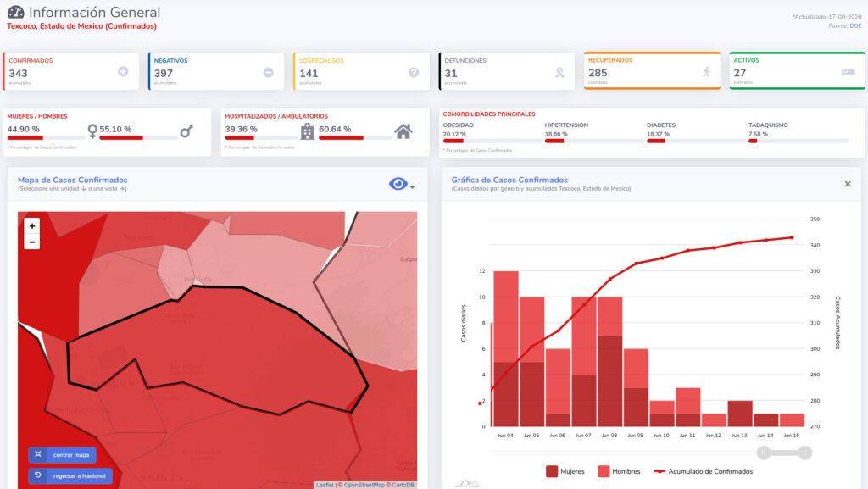Click the question mark icon on Sospechosos card

pos(414,72)
